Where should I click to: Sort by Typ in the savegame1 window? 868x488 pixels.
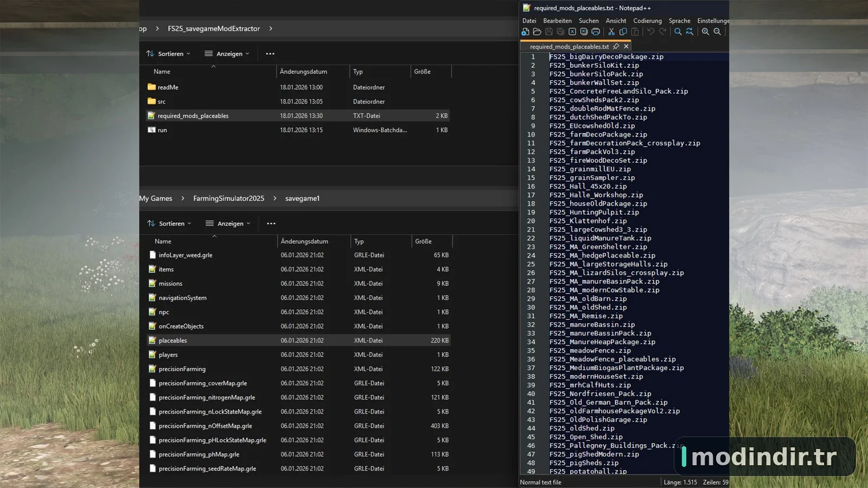(x=359, y=241)
